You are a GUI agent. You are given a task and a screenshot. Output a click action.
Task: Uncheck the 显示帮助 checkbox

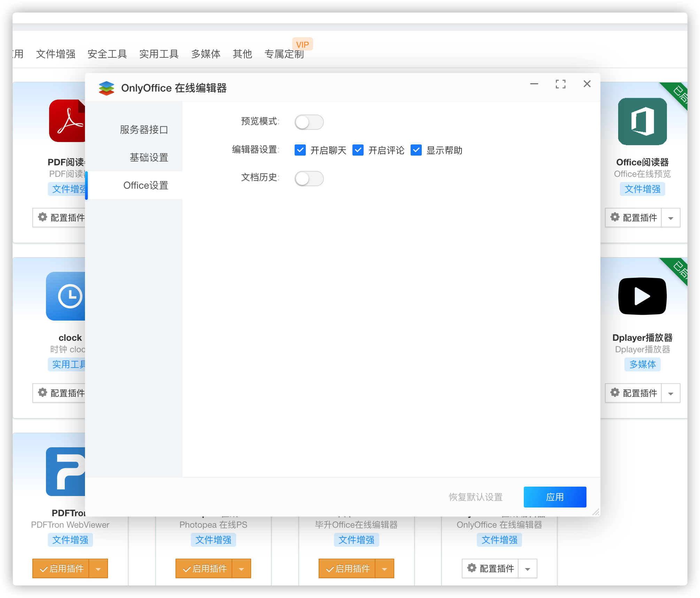tap(416, 150)
